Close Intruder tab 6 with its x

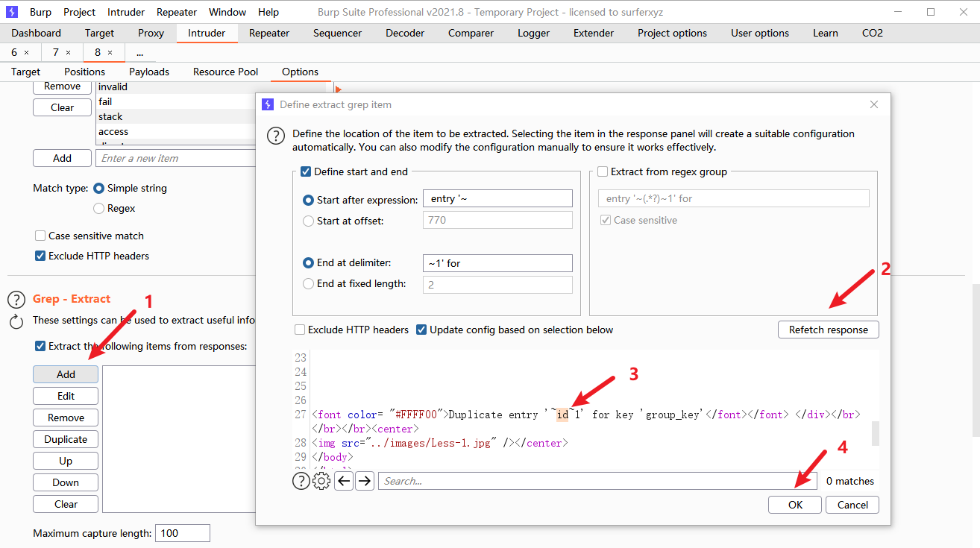tap(26, 53)
